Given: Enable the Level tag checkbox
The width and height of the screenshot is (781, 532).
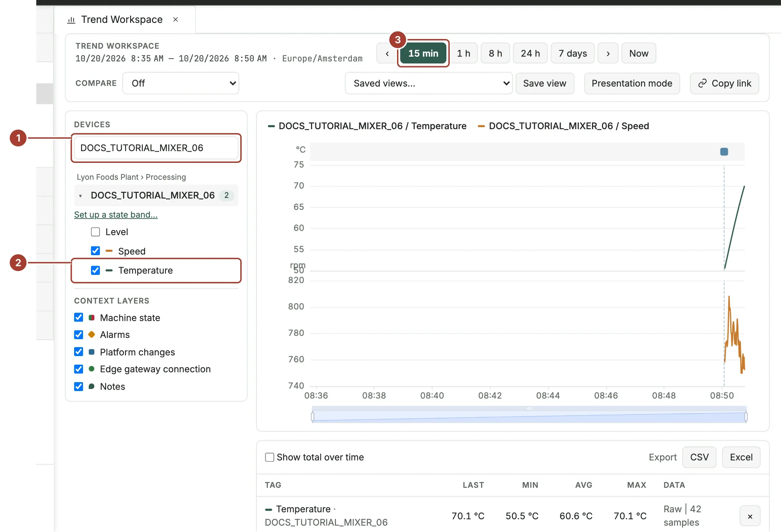Looking at the screenshot, I should pos(95,232).
